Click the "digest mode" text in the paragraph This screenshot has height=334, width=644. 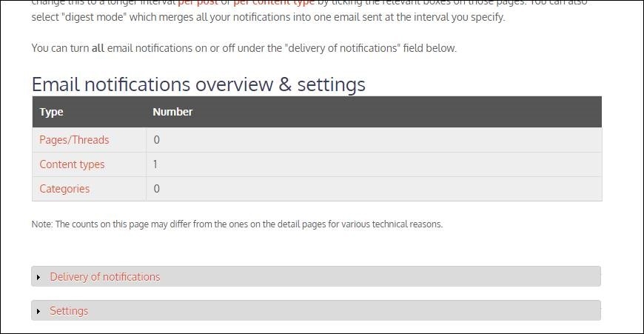pyautogui.click(x=96, y=17)
